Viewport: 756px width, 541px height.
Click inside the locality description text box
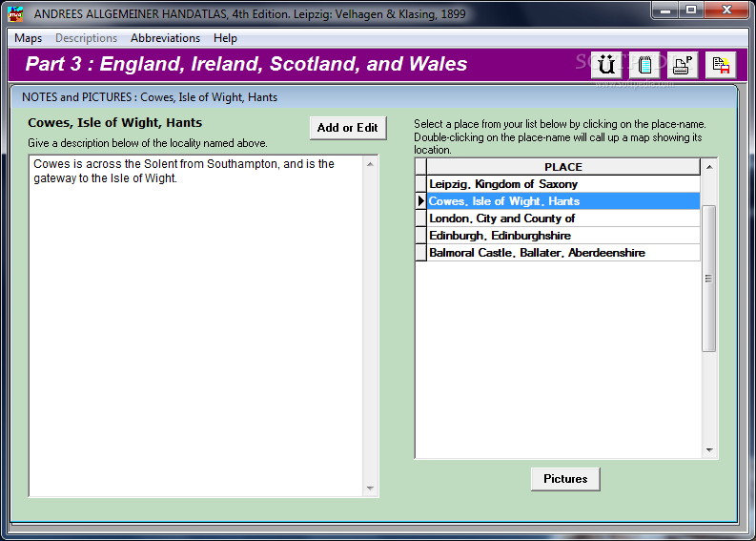[195, 325]
